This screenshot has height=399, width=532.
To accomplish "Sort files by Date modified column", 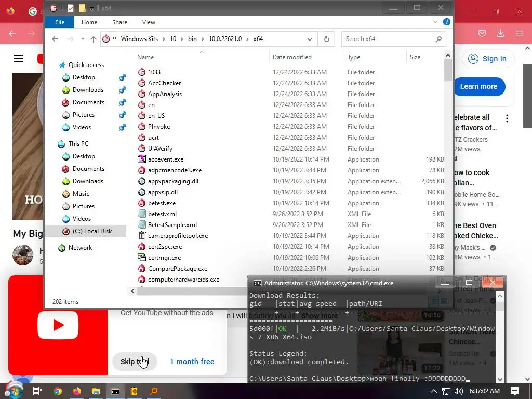I will 292,57.
